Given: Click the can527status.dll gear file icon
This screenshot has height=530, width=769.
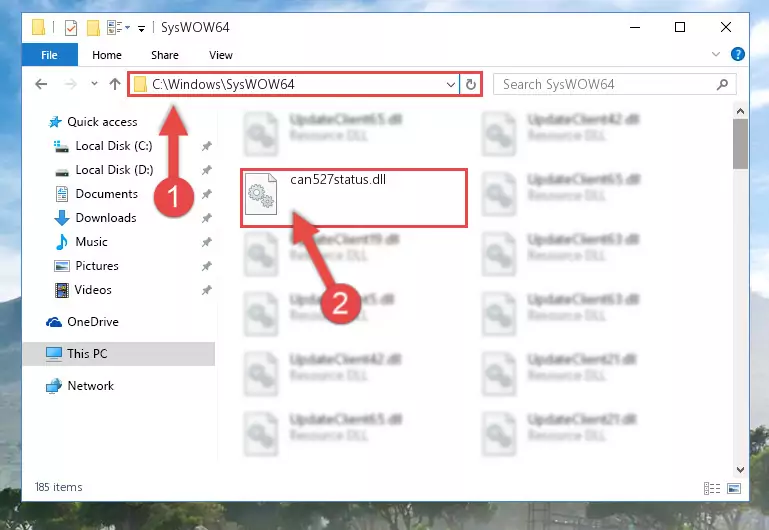Looking at the screenshot, I should 261,194.
